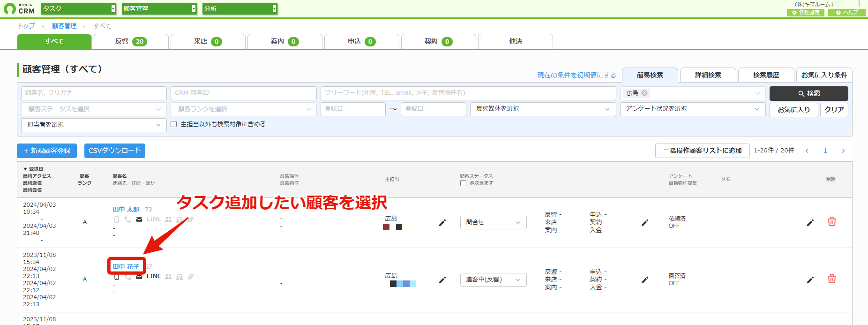Viewport: 868px width, 325px height.
Task: Go to the next results page arrow
Action: pyautogui.click(x=843, y=151)
